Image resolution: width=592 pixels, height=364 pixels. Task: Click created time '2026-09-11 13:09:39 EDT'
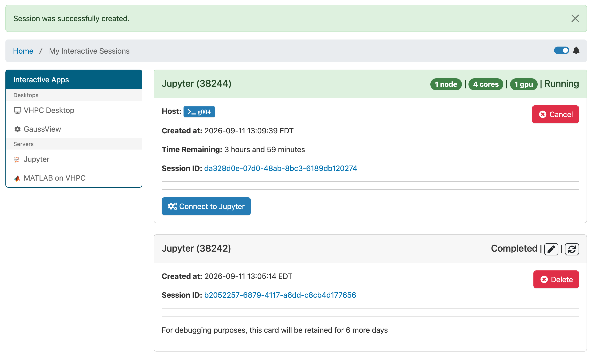pyautogui.click(x=249, y=131)
